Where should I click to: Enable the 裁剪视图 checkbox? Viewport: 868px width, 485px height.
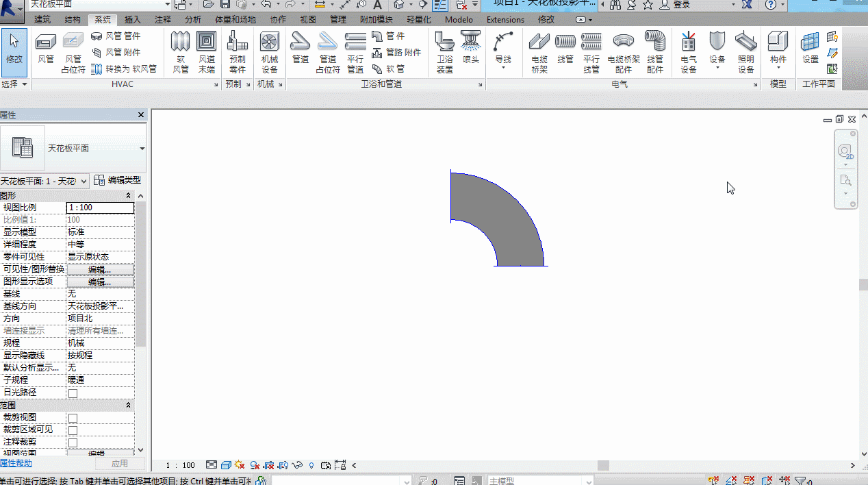73,418
